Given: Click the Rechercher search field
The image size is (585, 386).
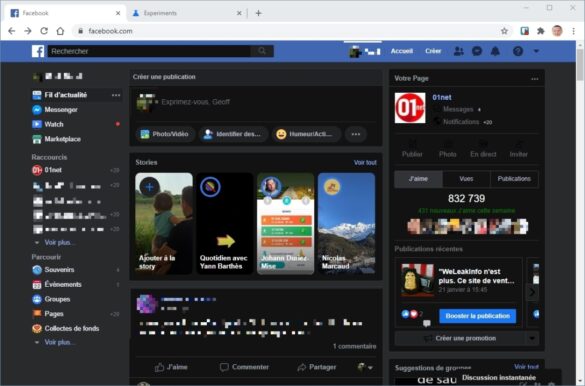Looking at the screenshot, I should coord(149,51).
